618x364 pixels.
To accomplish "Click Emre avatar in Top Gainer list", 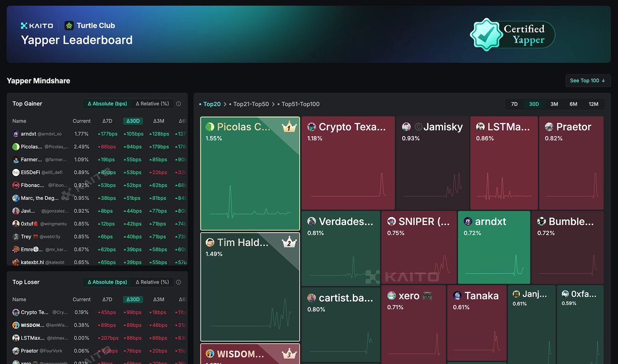I will click(16, 250).
